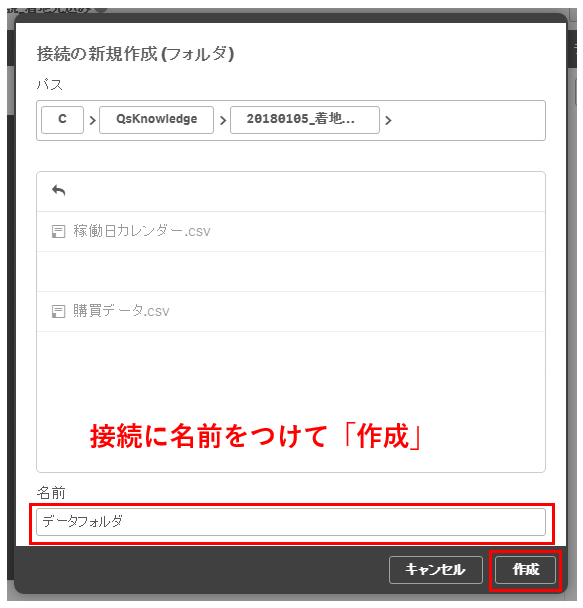
Task: Click 作成 to create the connection
Action: 525,570
